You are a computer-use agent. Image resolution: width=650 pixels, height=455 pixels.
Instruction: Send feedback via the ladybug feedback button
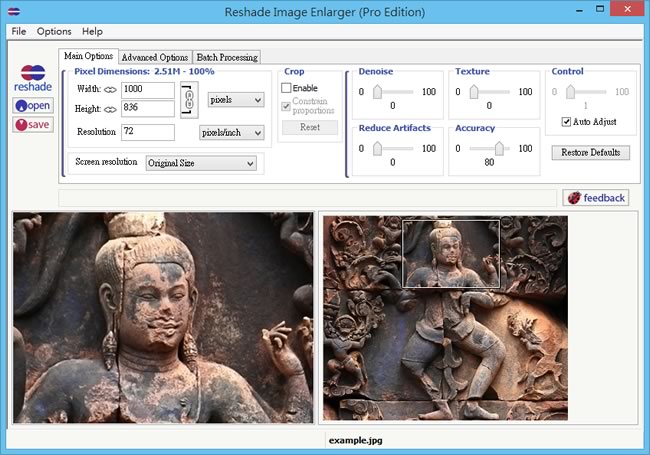tap(596, 198)
